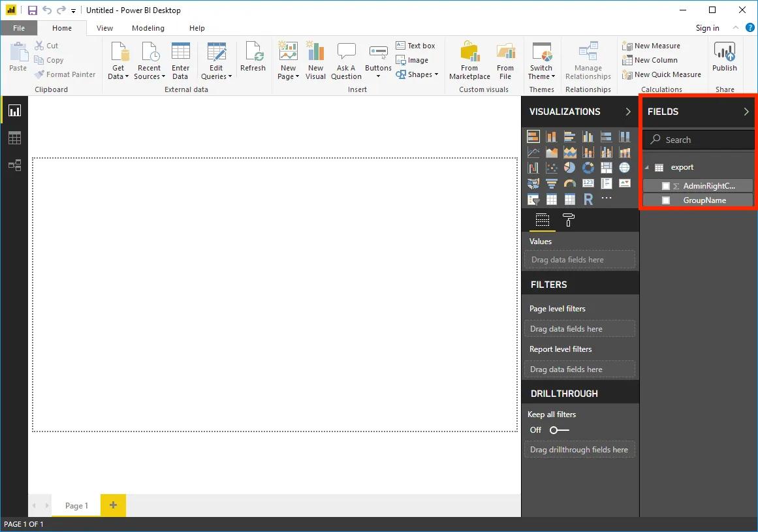Image resolution: width=758 pixels, height=532 pixels.
Task: Check the AdminRightC... field checkbox
Action: pyautogui.click(x=666, y=186)
